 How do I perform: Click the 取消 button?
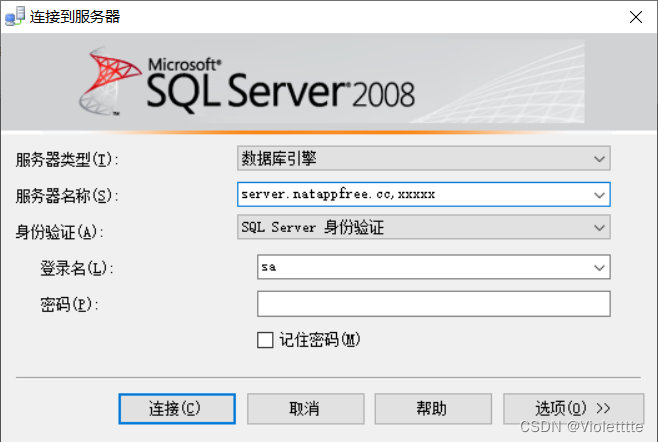point(306,408)
